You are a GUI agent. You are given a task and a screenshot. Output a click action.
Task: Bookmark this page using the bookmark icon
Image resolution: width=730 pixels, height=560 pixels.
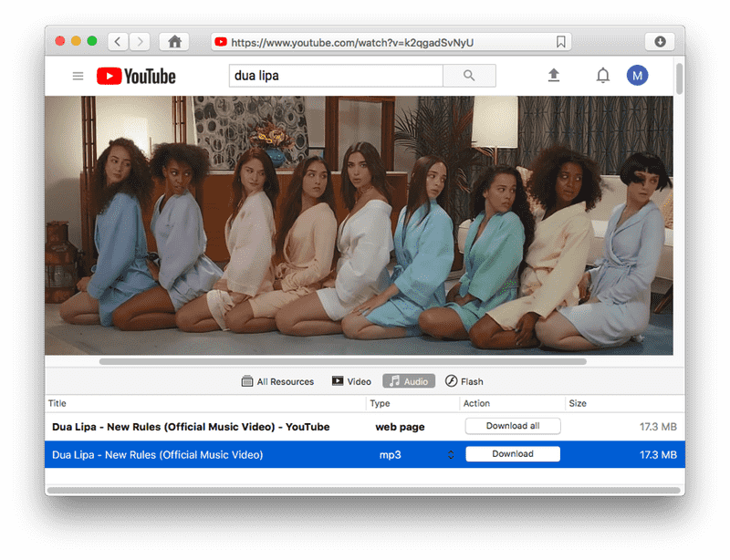point(561,42)
